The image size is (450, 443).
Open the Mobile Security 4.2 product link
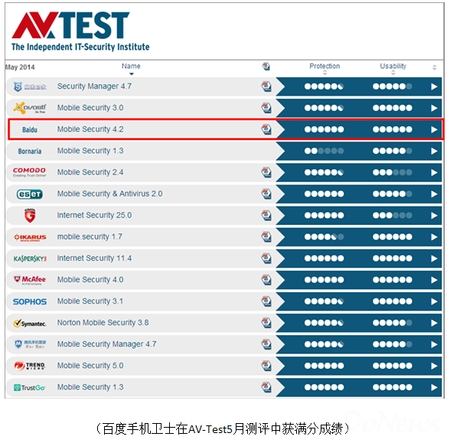[x=90, y=129]
